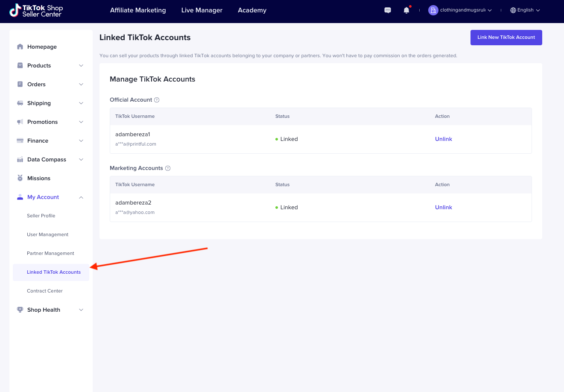The image size is (564, 392).
Task: Click the shop account avatar icon
Action: tap(433, 10)
